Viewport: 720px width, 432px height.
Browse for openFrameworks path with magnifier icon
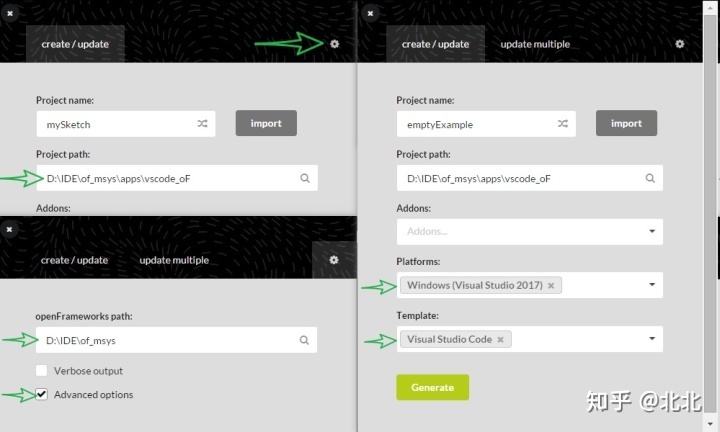coord(304,340)
